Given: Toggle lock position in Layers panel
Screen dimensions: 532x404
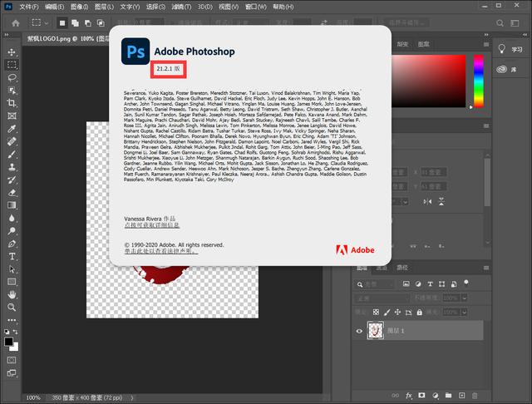Looking at the screenshot, I should [397, 312].
